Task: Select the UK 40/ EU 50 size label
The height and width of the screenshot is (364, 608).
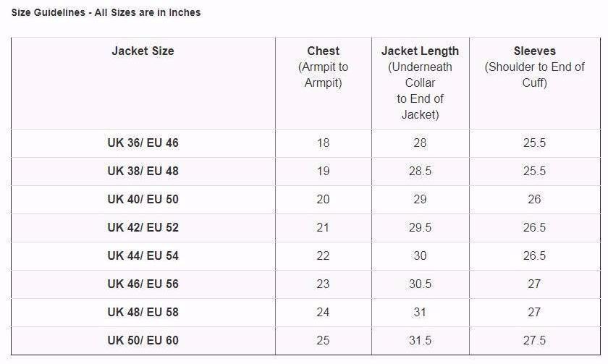Action: (143, 199)
